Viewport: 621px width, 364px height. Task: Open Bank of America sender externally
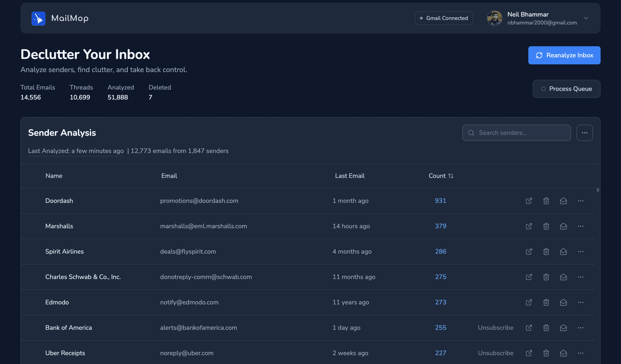click(x=529, y=328)
